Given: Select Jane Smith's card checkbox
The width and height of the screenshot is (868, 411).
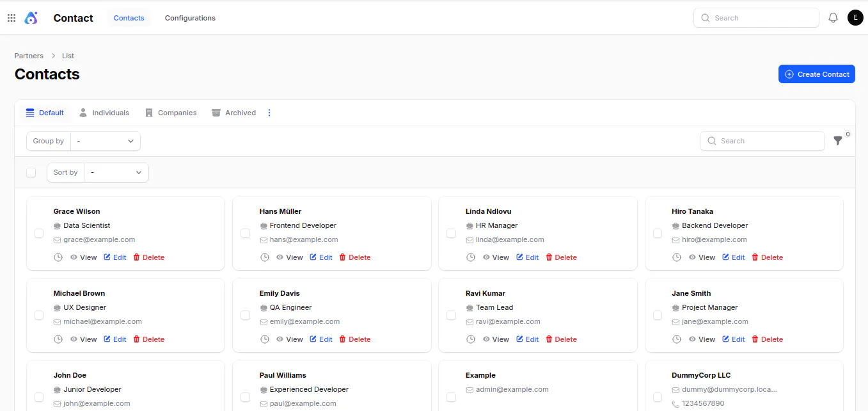Looking at the screenshot, I should coord(658,316).
